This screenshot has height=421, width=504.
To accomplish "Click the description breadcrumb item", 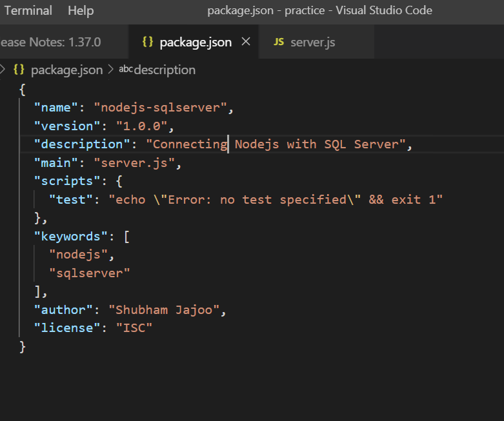I will (x=165, y=70).
